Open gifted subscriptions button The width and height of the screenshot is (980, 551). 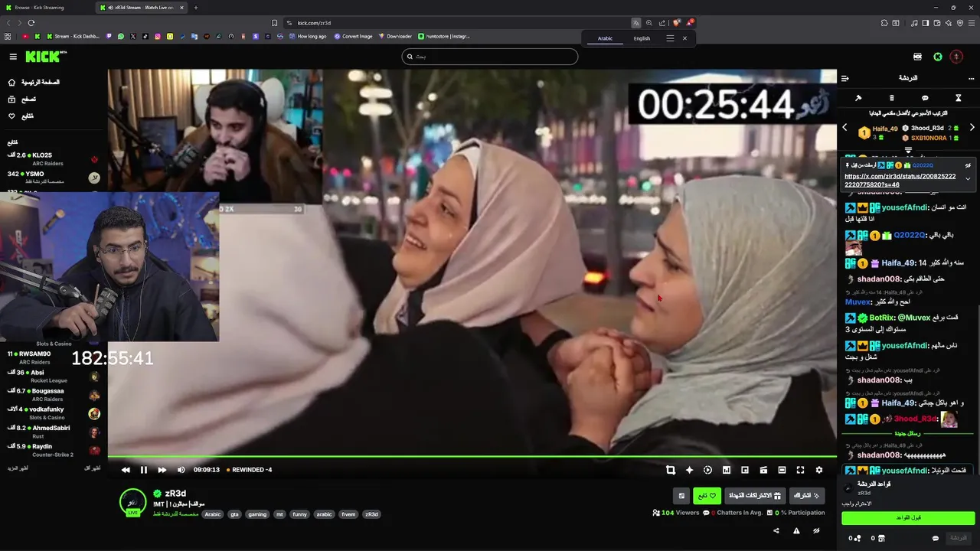click(x=755, y=496)
